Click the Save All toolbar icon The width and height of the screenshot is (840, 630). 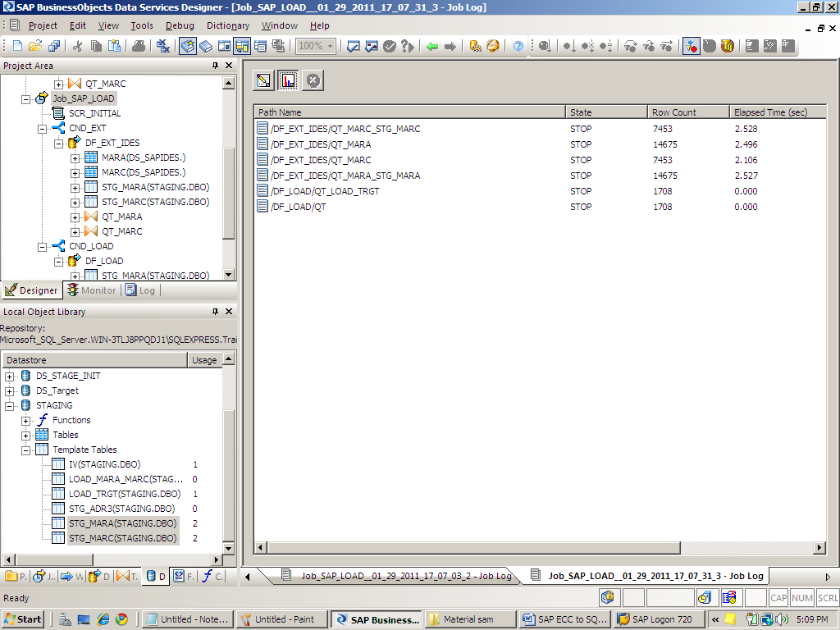(54, 46)
